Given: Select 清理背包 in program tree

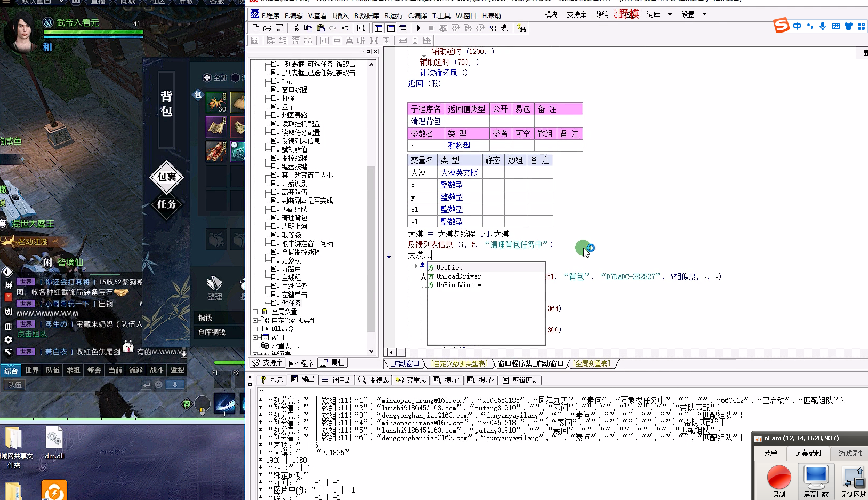Looking at the screenshot, I should (294, 218).
